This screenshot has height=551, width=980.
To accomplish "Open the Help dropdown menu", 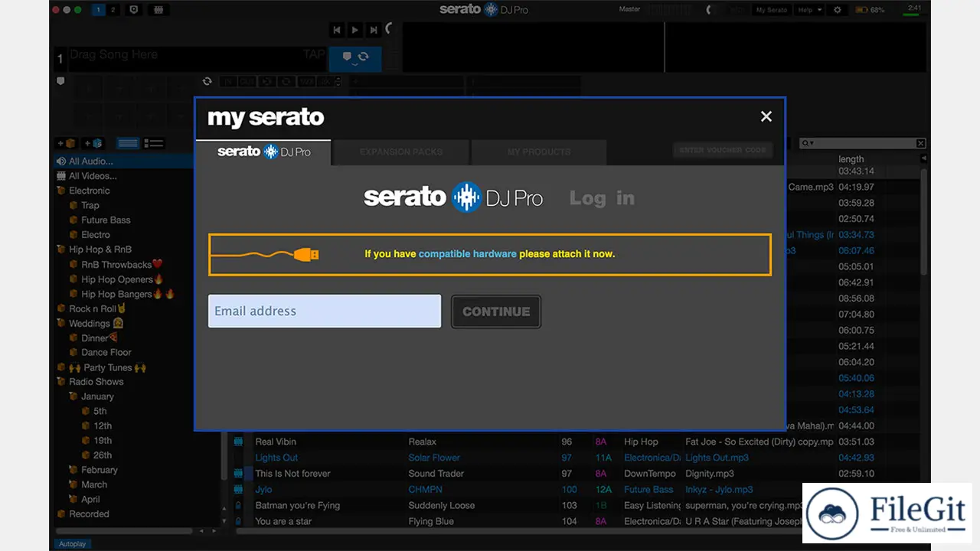I will tap(809, 10).
